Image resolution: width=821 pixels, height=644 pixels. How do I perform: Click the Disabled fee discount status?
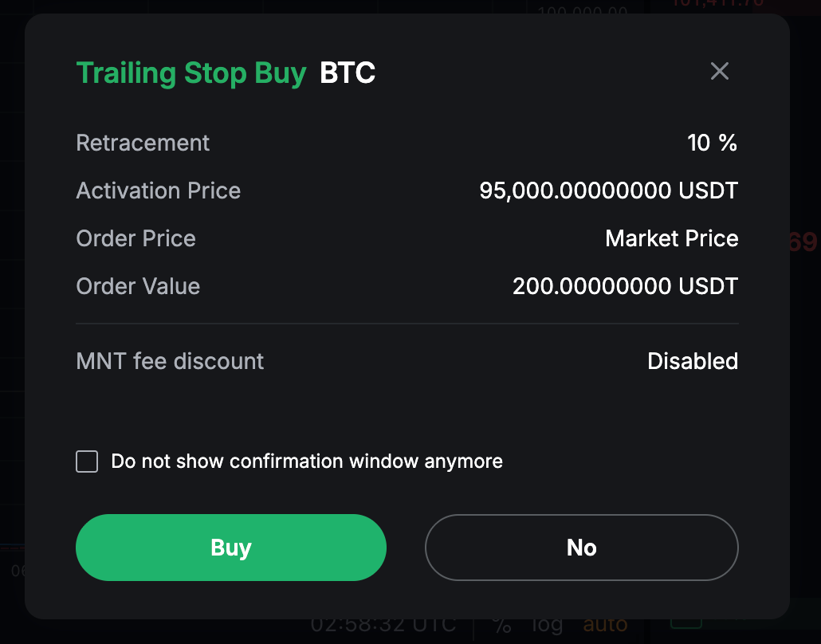click(x=693, y=362)
